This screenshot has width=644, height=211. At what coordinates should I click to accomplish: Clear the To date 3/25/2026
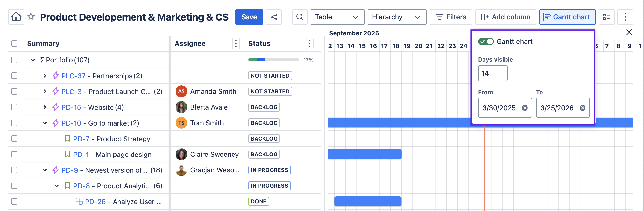(x=583, y=108)
